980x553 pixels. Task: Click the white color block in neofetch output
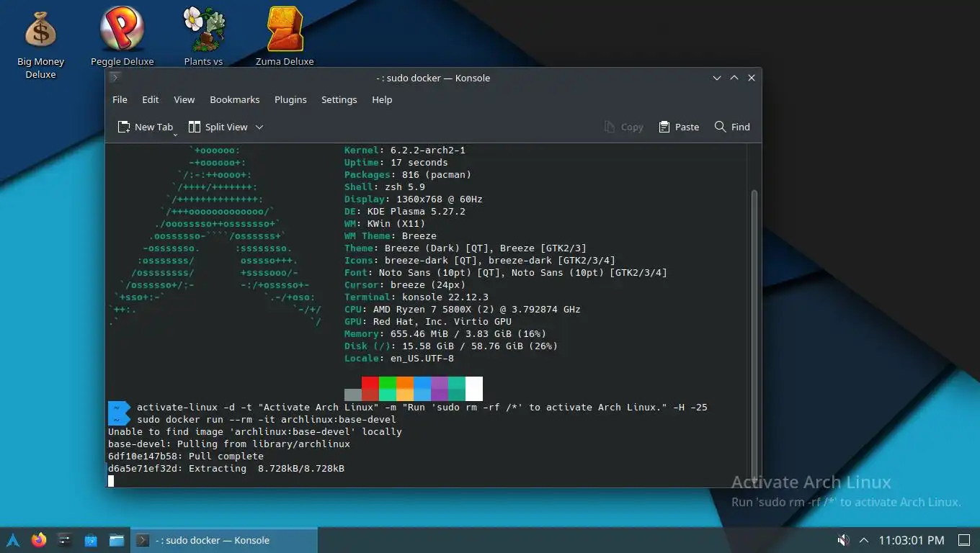point(474,388)
